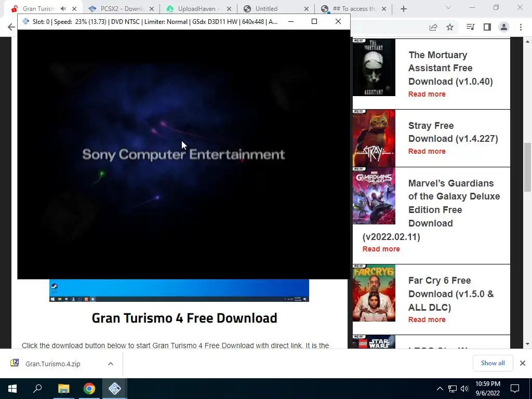Read more about The Mortuary Assistant
This screenshot has height=399, width=532.
tap(427, 95)
